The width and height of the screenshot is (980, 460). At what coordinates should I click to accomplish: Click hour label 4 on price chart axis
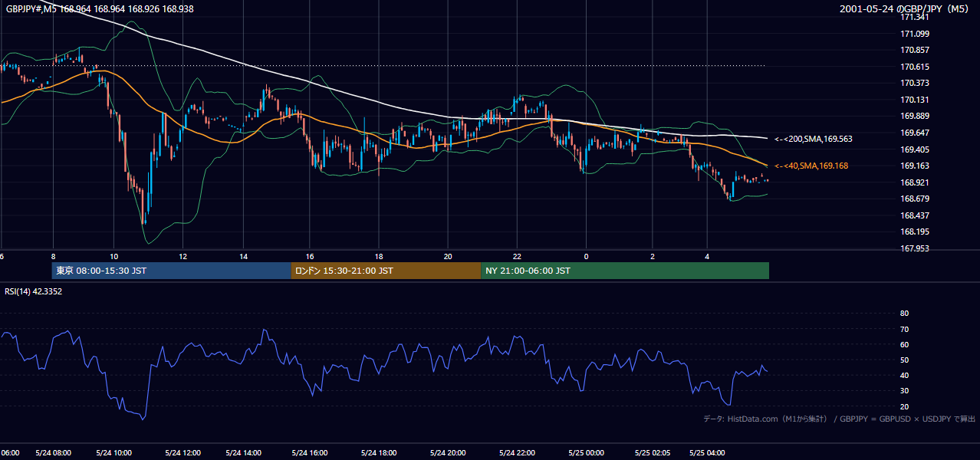[707, 256]
